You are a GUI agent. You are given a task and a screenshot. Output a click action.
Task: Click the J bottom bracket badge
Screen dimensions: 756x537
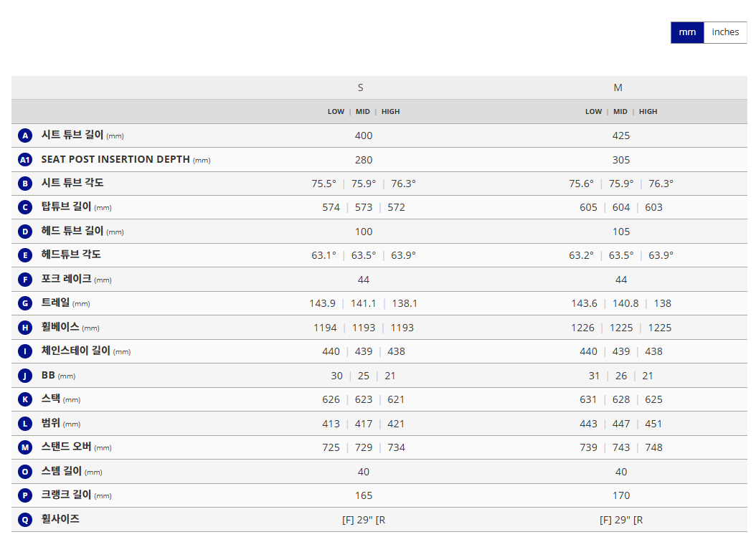coord(26,376)
